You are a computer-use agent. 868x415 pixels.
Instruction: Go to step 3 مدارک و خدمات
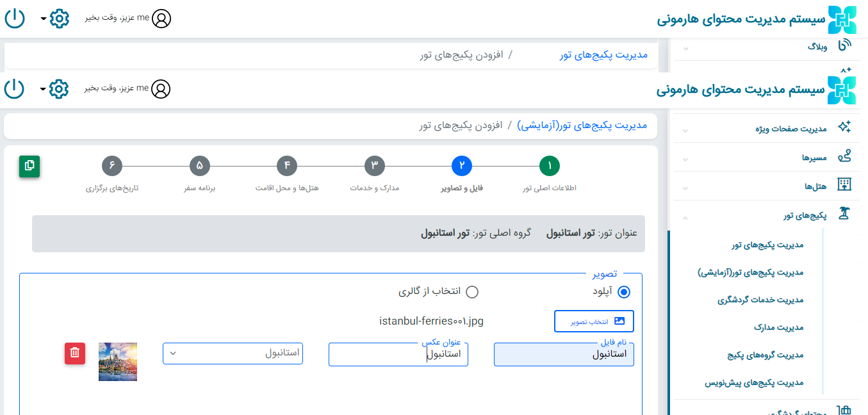point(374,167)
